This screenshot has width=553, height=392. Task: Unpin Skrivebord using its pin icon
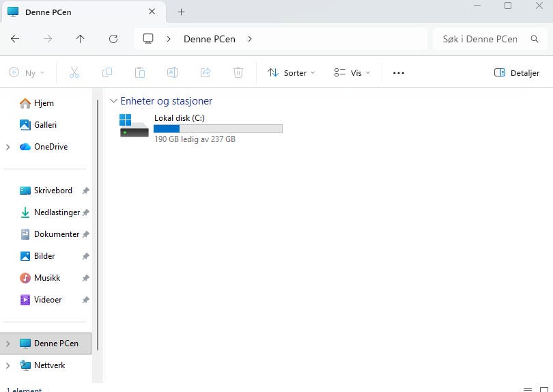pos(86,191)
